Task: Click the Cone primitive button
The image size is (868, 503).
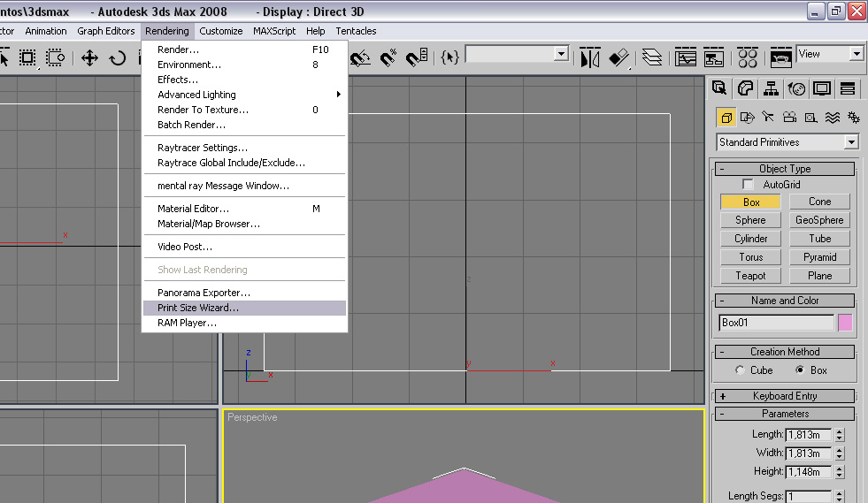Action: point(819,202)
